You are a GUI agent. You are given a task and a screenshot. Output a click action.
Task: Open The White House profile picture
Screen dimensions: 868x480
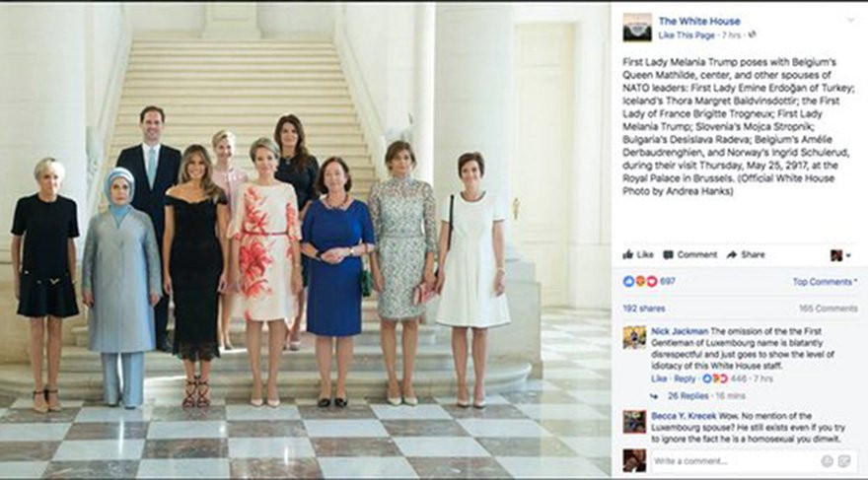tap(637, 27)
